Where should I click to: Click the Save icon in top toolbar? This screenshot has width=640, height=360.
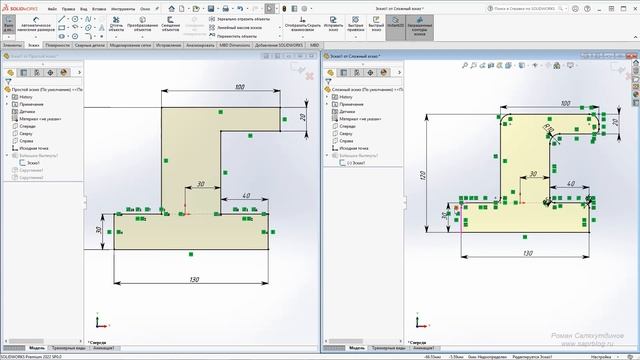pos(211,9)
